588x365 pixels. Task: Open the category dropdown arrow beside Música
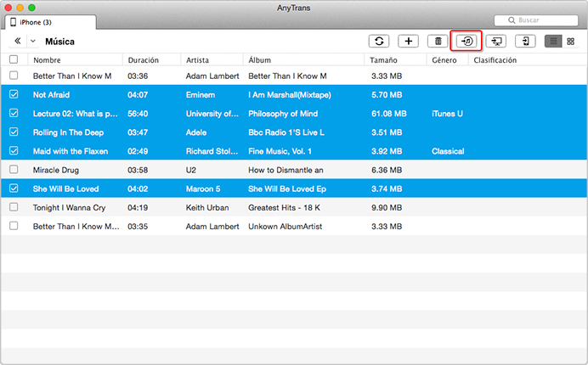[x=33, y=42]
